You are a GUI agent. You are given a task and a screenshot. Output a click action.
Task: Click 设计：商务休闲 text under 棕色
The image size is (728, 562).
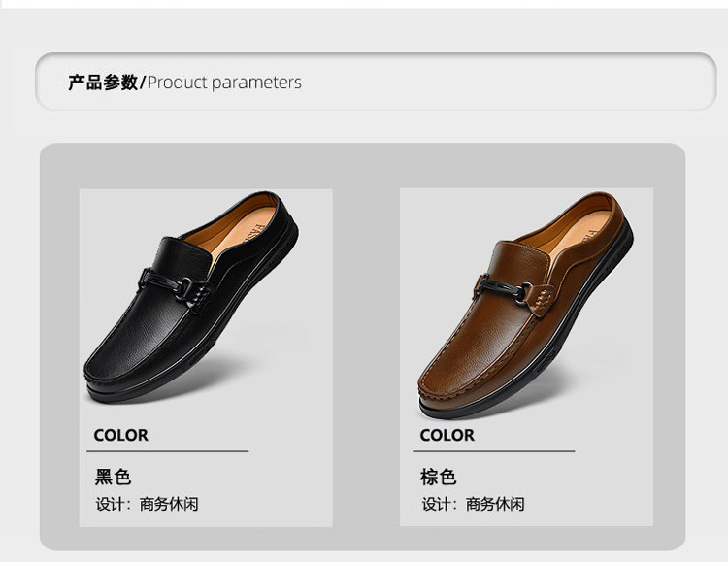click(473, 504)
